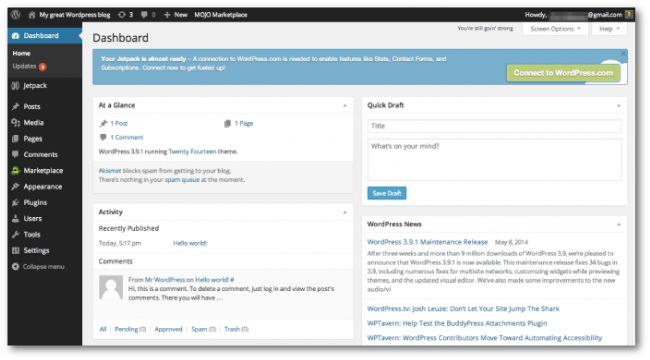Select the Home submenu under Dashboard
Screen dimensions: 650x360
tap(22, 54)
